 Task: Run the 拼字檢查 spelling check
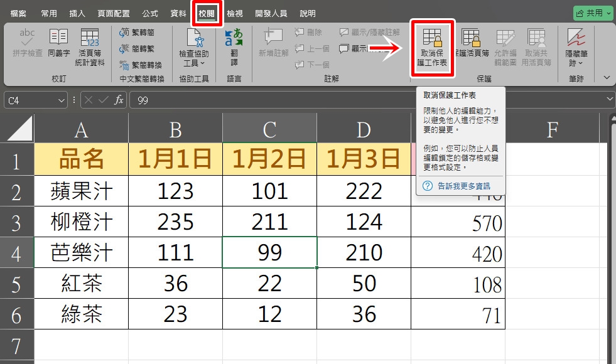(x=27, y=43)
